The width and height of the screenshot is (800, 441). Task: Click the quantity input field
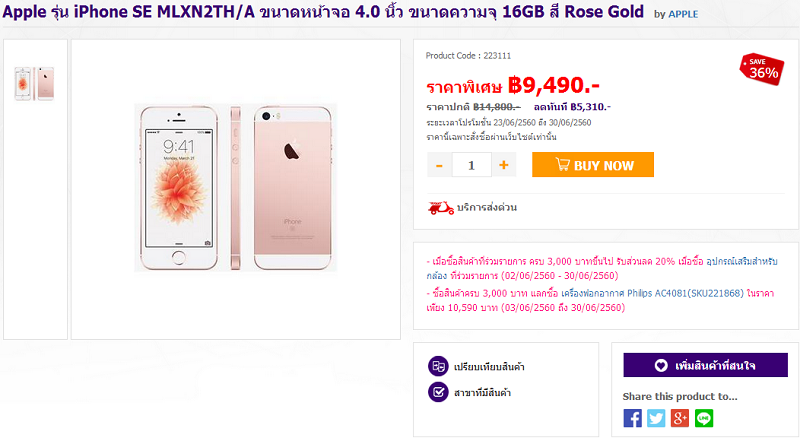coord(471,165)
